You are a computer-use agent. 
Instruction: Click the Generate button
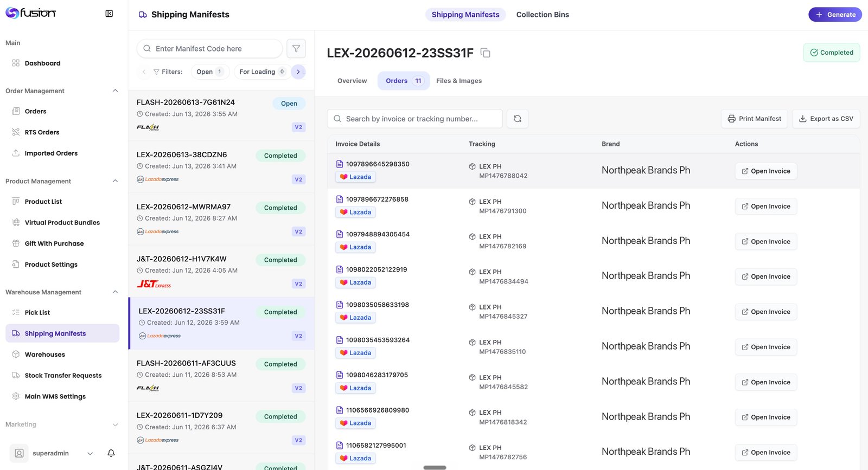click(835, 15)
